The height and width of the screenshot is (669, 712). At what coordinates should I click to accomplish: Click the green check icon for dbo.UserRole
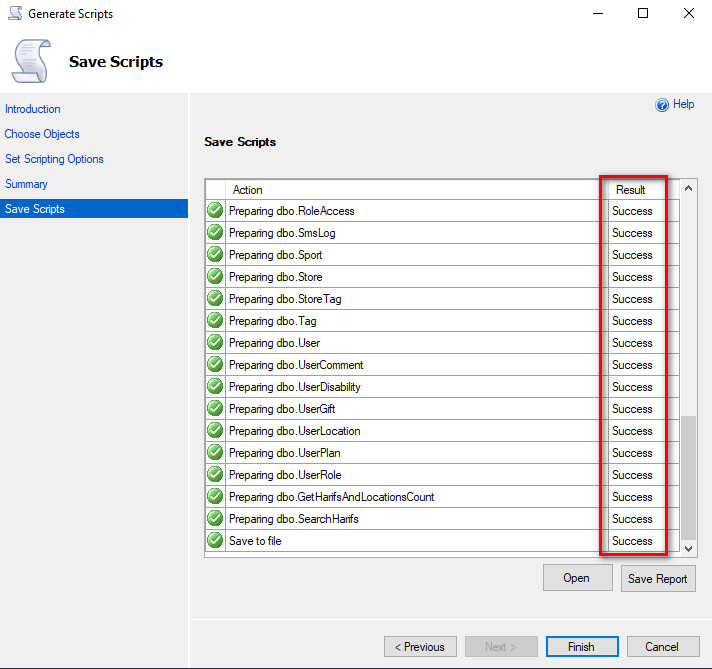click(x=215, y=474)
